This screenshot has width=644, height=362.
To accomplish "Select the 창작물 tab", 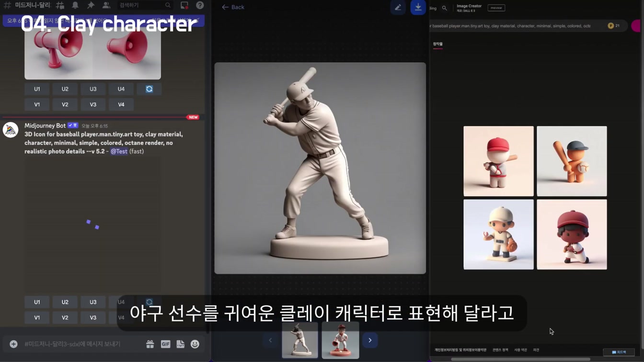I will coord(438,45).
